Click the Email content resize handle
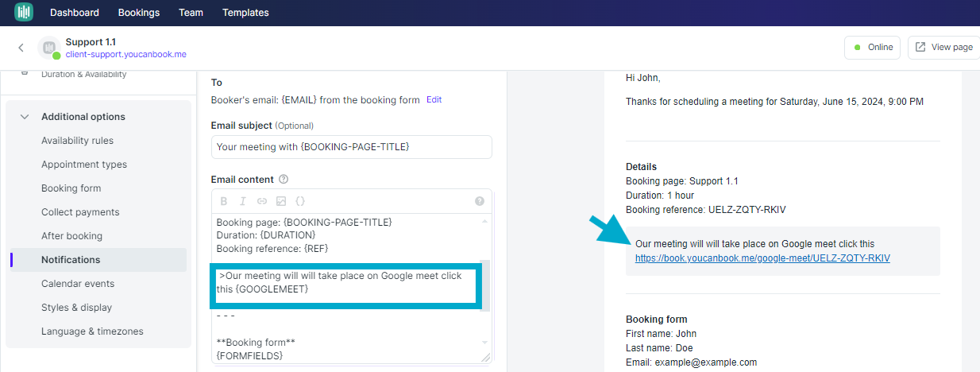Image resolution: width=980 pixels, height=372 pixels. pos(485,357)
